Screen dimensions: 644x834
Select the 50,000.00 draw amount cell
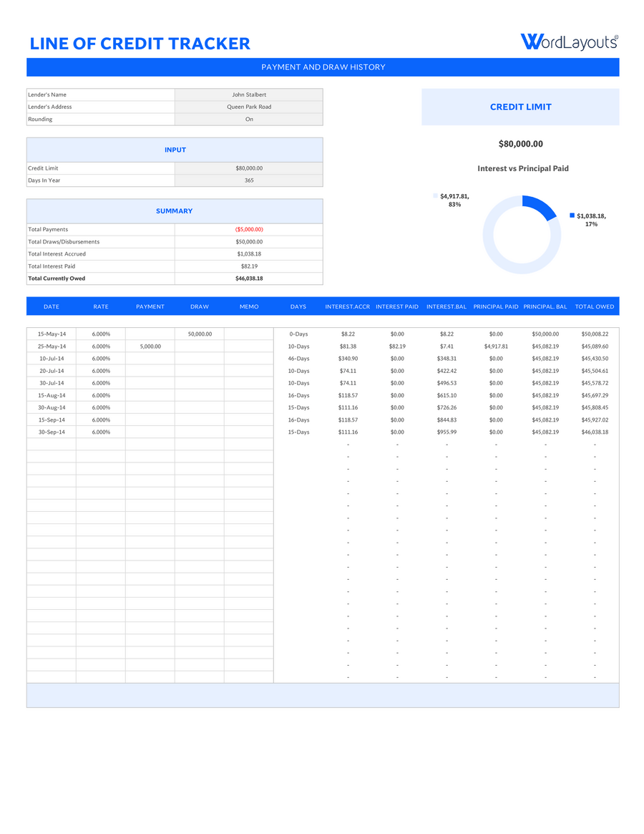[199, 334]
